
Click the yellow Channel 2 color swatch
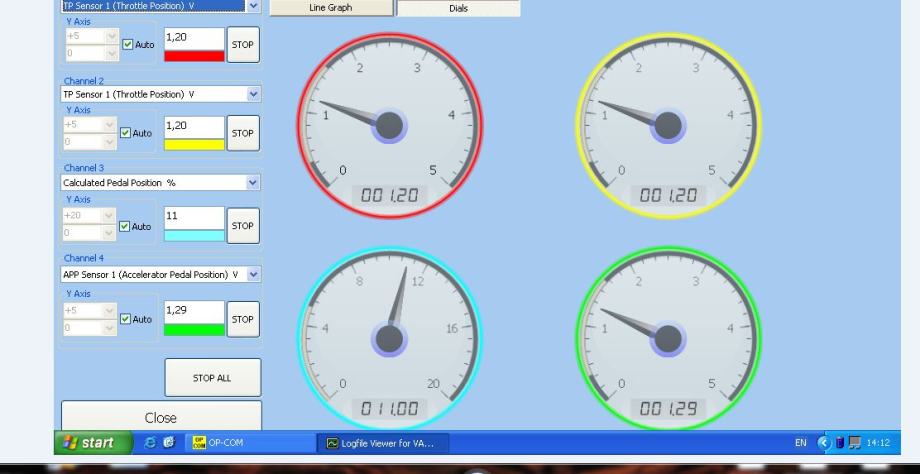tap(194, 145)
